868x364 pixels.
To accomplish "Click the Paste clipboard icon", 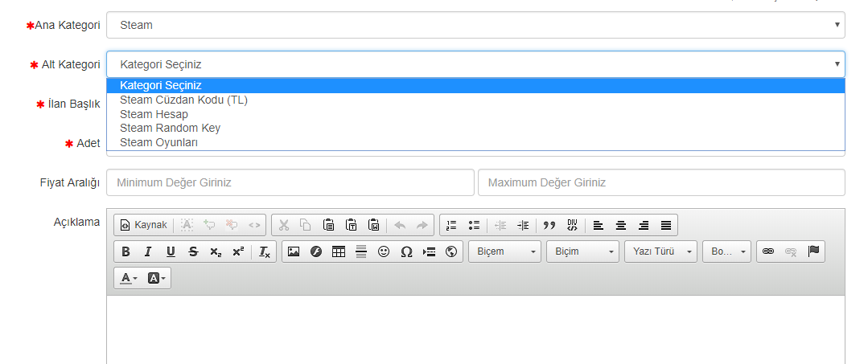I will 328,225.
